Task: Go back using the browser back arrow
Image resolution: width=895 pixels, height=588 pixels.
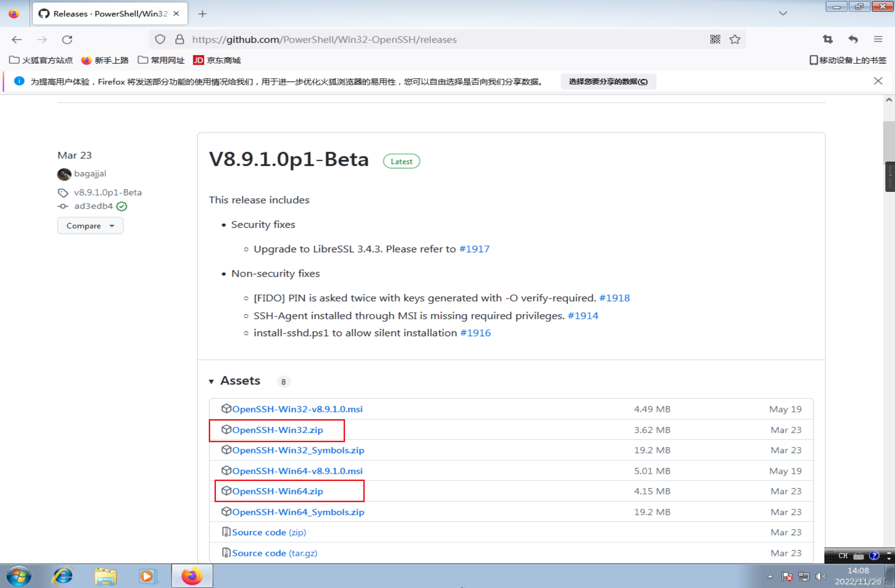Action: click(17, 39)
